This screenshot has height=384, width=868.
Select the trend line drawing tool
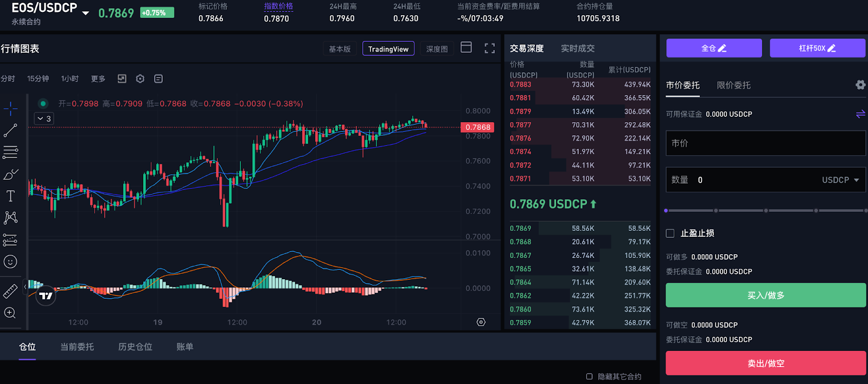(10, 130)
